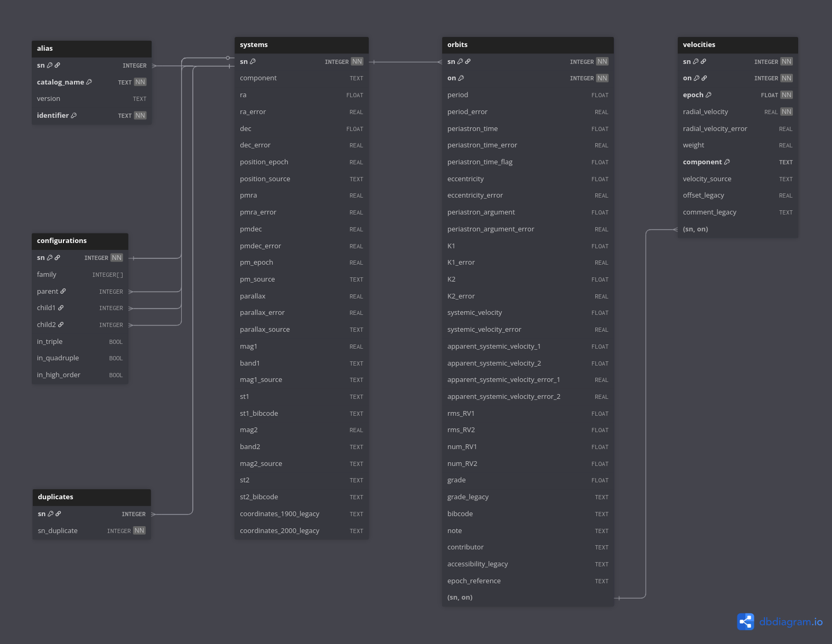This screenshot has width=832, height=644.
Task: Select the alias table header
Action: coord(91,49)
